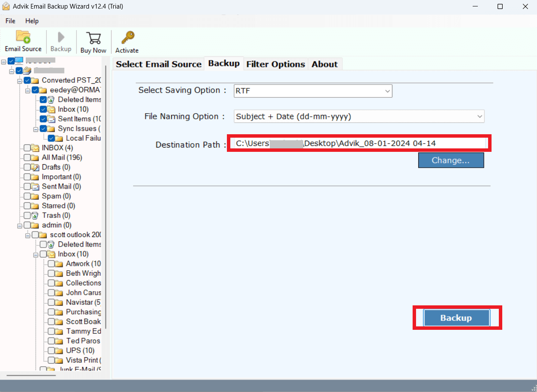Click the folder icon beside Starred (0)

coord(35,206)
